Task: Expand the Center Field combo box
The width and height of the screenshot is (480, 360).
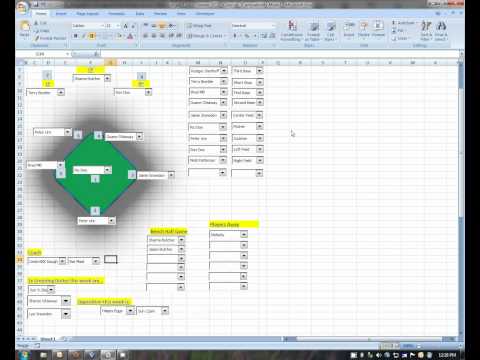Action: pyautogui.click(x=260, y=115)
